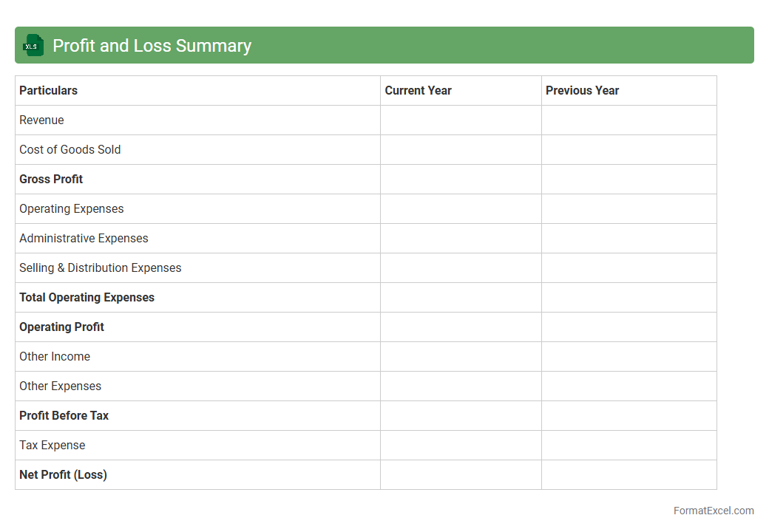Image resolution: width=769 pixels, height=532 pixels.
Task: Click Current Year cell for Net Profit (Loss)
Action: 461,475
